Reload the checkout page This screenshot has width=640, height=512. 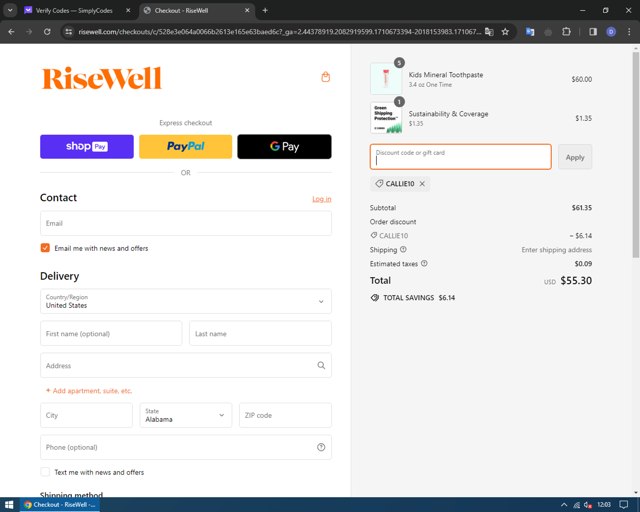click(47, 31)
